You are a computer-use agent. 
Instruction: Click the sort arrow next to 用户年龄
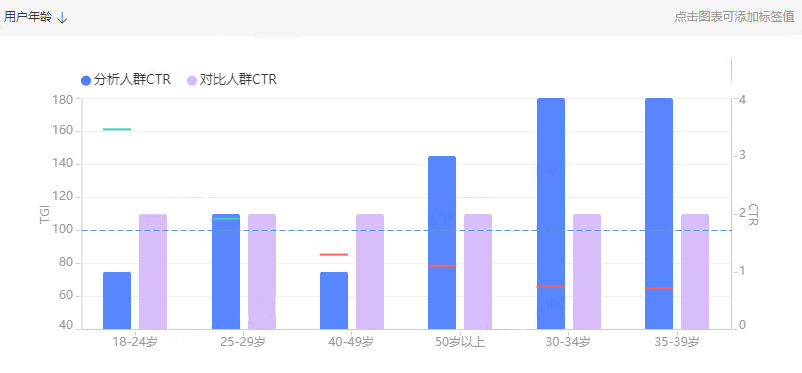click(62, 17)
